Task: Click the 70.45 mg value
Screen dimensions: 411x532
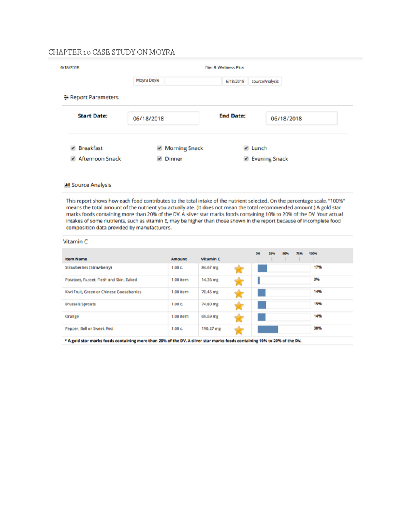Action: click(x=210, y=292)
